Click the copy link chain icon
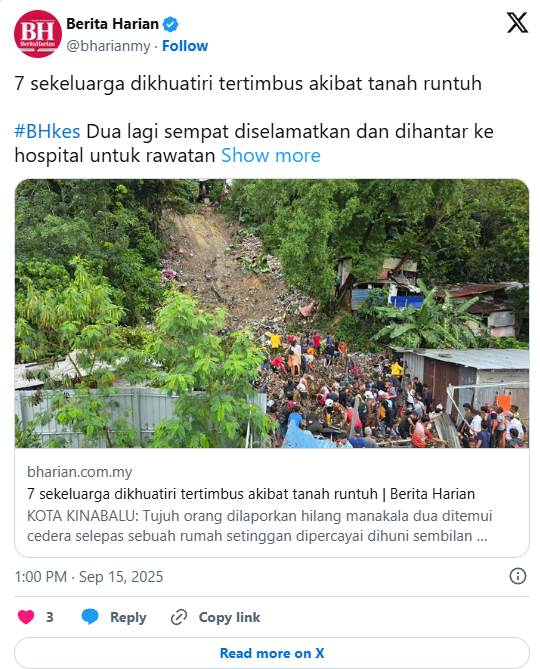 coord(179,617)
